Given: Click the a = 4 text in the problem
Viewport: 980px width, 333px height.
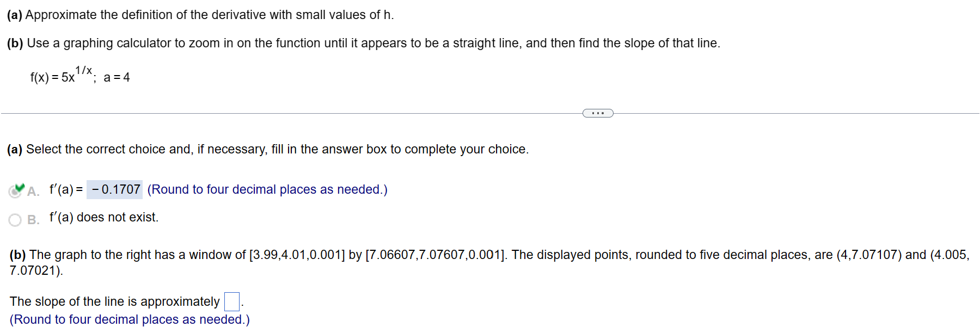Looking at the screenshot, I should pos(118,77).
